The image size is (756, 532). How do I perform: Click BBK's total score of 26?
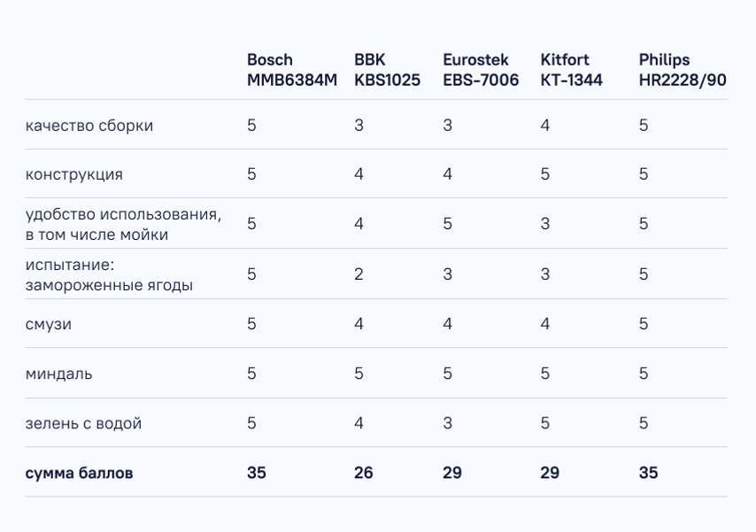(364, 473)
